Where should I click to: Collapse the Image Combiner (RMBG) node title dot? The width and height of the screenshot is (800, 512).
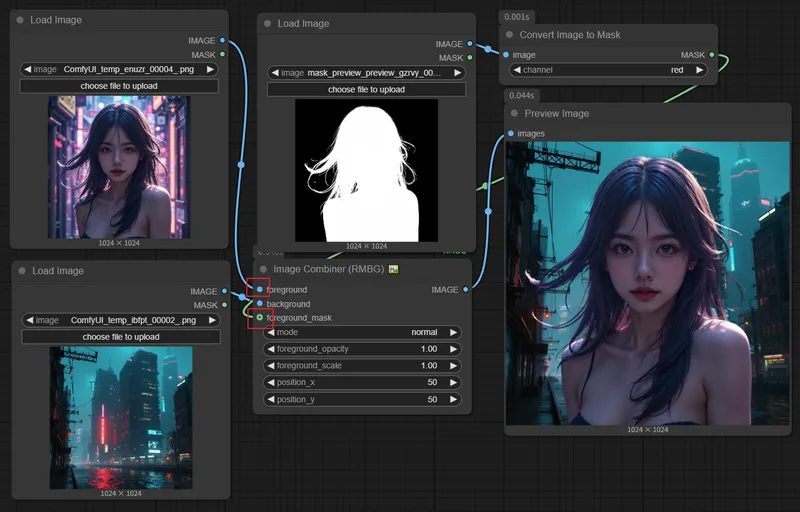[x=264, y=269]
